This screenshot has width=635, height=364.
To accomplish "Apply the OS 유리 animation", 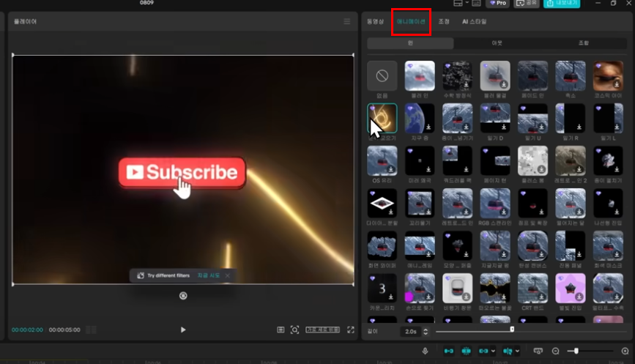I will click(x=382, y=160).
